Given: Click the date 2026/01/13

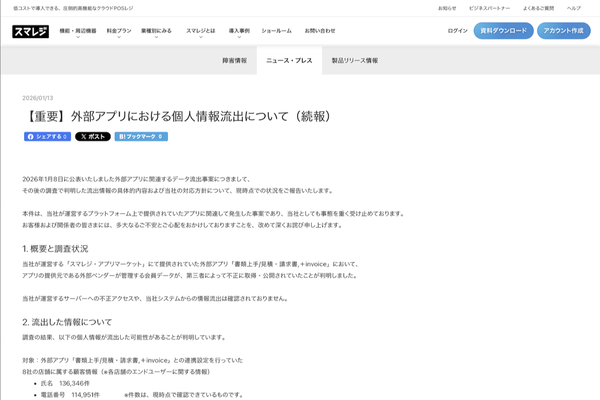Looking at the screenshot, I should click(x=38, y=98).
